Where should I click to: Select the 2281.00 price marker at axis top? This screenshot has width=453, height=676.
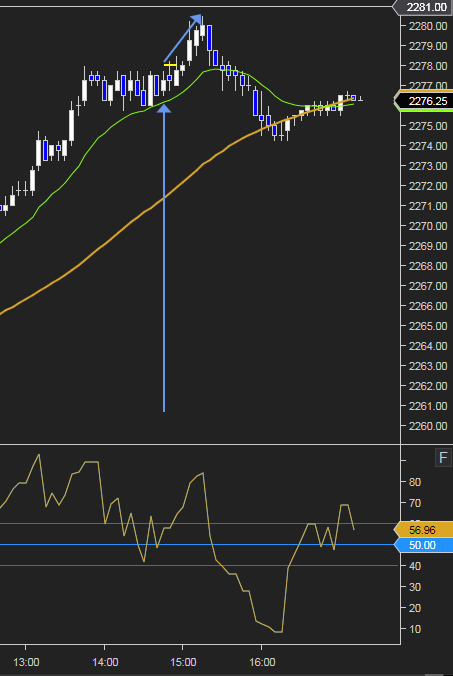coord(423,7)
